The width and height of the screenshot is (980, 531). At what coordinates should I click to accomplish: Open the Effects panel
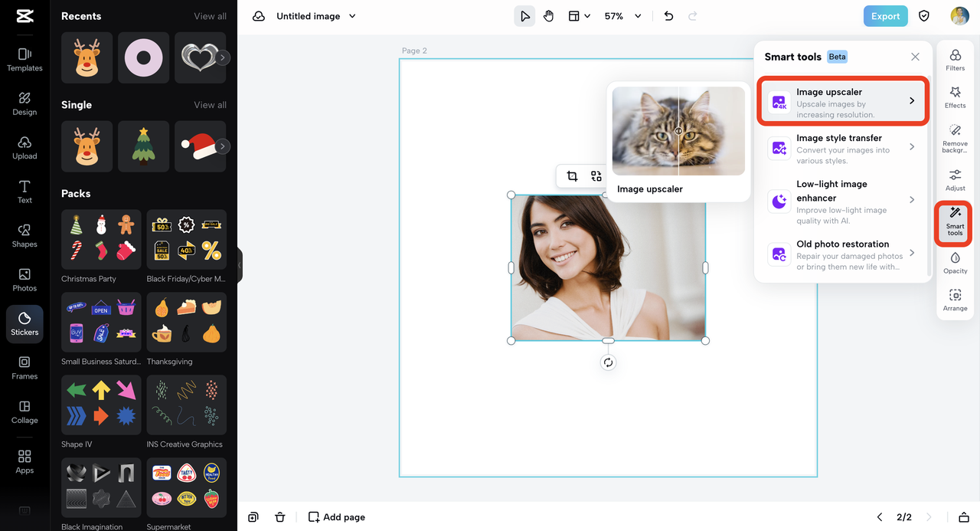click(x=955, y=97)
